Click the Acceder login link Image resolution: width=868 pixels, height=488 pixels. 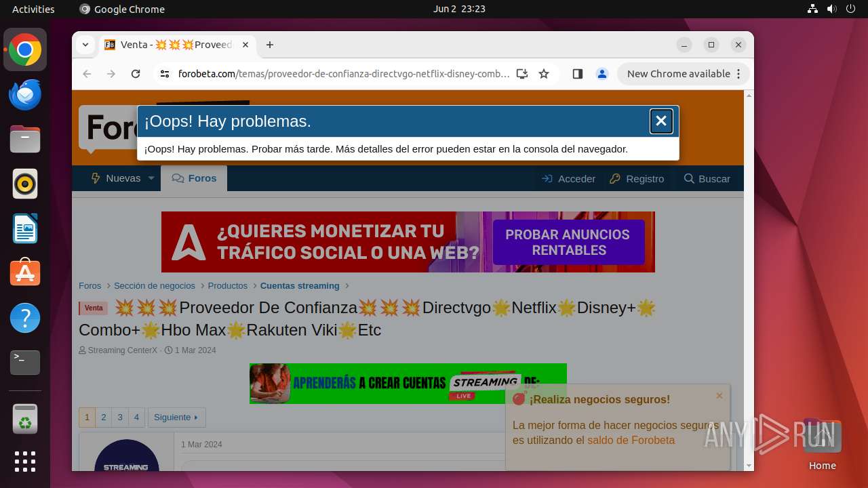(x=568, y=179)
